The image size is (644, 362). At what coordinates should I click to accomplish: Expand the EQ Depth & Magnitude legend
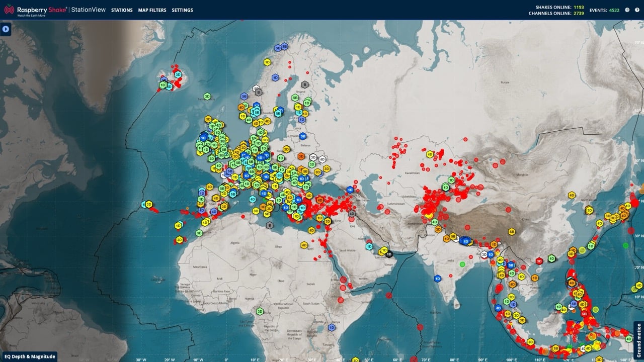click(29, 356)
